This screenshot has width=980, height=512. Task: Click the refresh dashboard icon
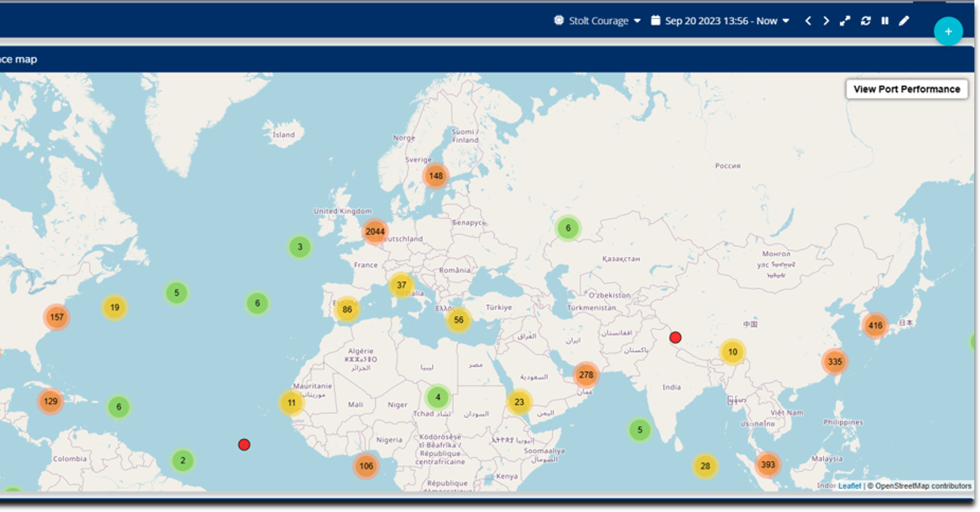(865, 21)
